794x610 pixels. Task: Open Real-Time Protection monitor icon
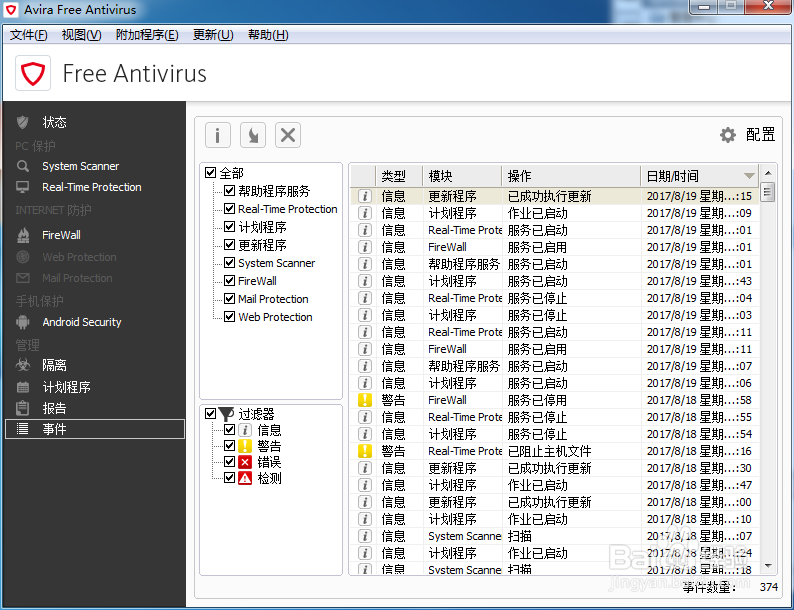pyautogui.click(x=22, y=187)
